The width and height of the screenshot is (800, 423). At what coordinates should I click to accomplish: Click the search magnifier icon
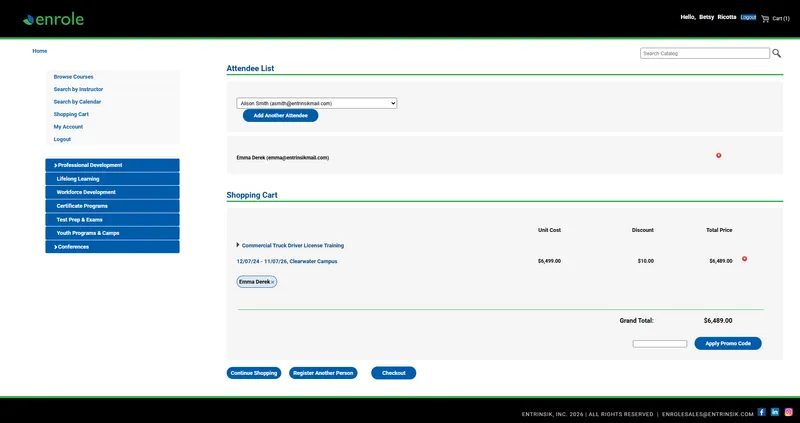776,53
